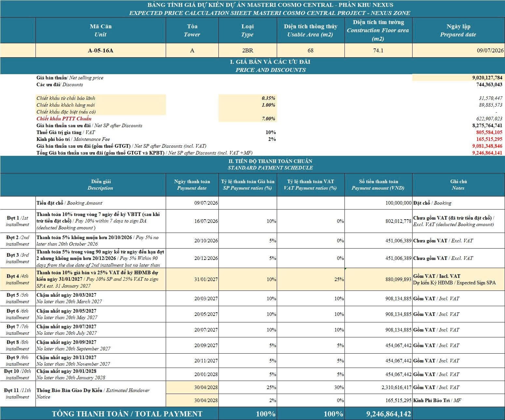
Task: Click the 'Kinh Phí Bảo Trì / MF' note
Action: 437,400
